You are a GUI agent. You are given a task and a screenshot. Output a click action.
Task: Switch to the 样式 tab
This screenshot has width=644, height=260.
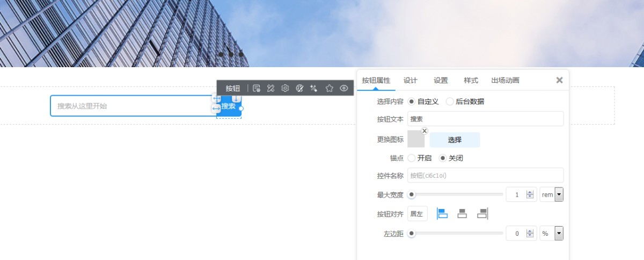pos(471,80)
